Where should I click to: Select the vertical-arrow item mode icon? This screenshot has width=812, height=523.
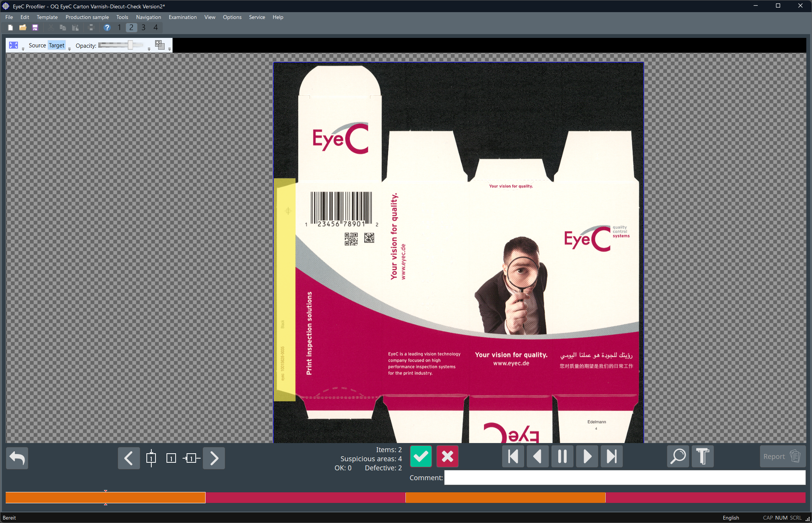click(151, 458)
